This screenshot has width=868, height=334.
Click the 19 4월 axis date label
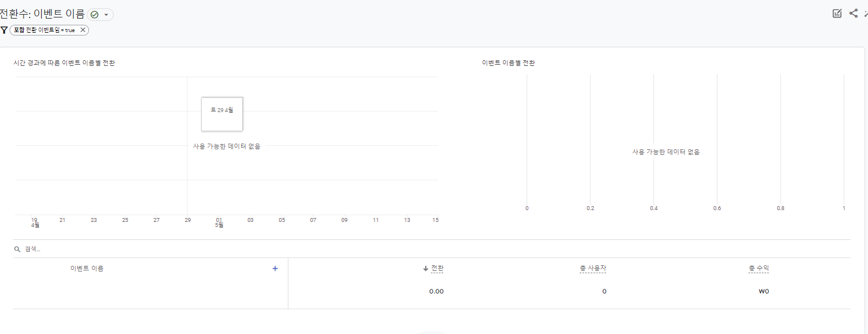[35, 222]
